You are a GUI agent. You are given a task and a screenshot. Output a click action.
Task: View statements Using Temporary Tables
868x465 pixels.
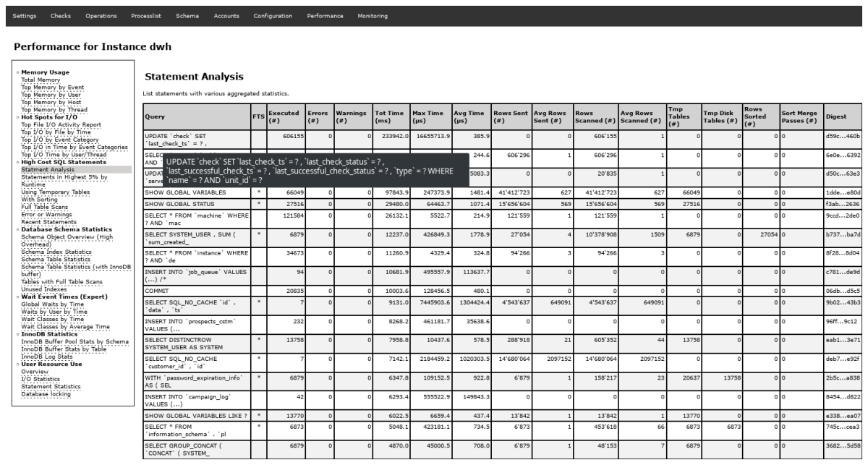point(56,192)
